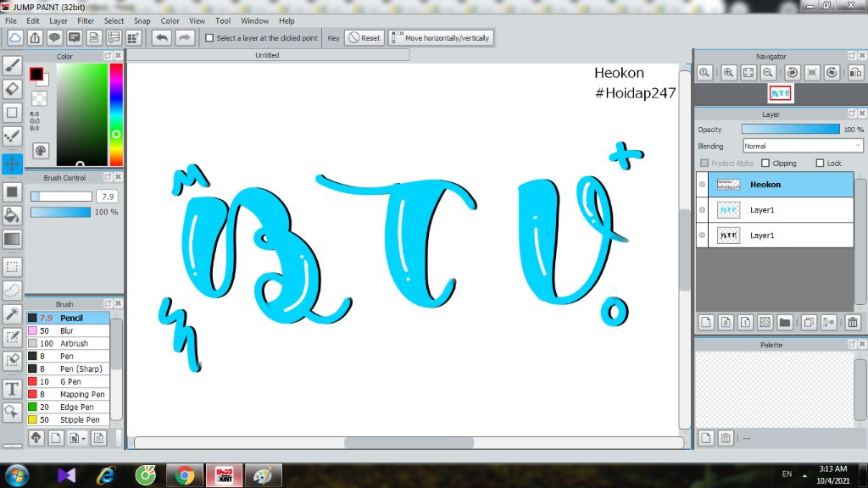Select the transparent color swatch

[x=39, y=98]
